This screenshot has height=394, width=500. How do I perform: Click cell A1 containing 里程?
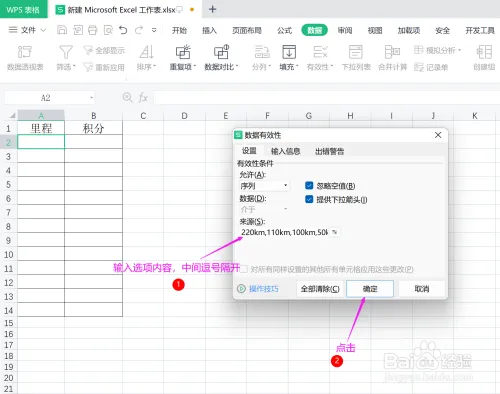pyautogui.click(x=41, y=128)
